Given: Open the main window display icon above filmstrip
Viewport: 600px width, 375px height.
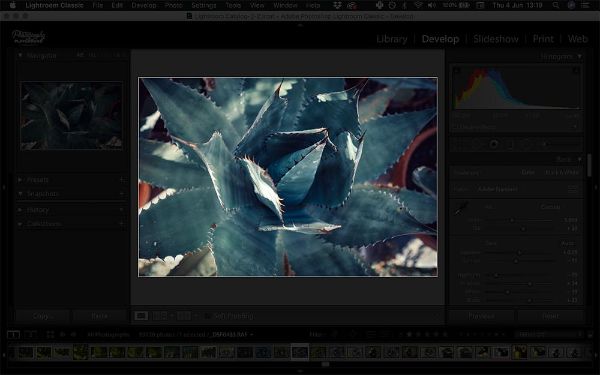Looking at the screenshot, I should [x=13, y=334].
